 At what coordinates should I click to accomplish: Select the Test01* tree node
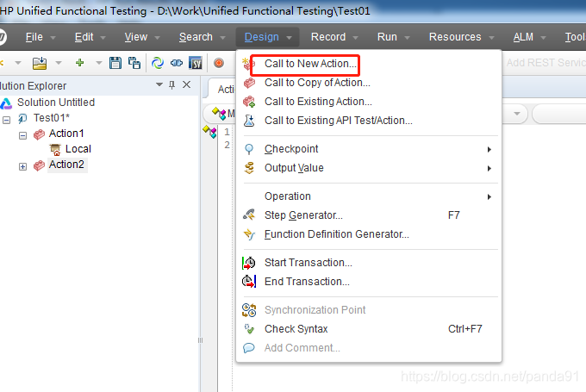[x=52, y=118]
